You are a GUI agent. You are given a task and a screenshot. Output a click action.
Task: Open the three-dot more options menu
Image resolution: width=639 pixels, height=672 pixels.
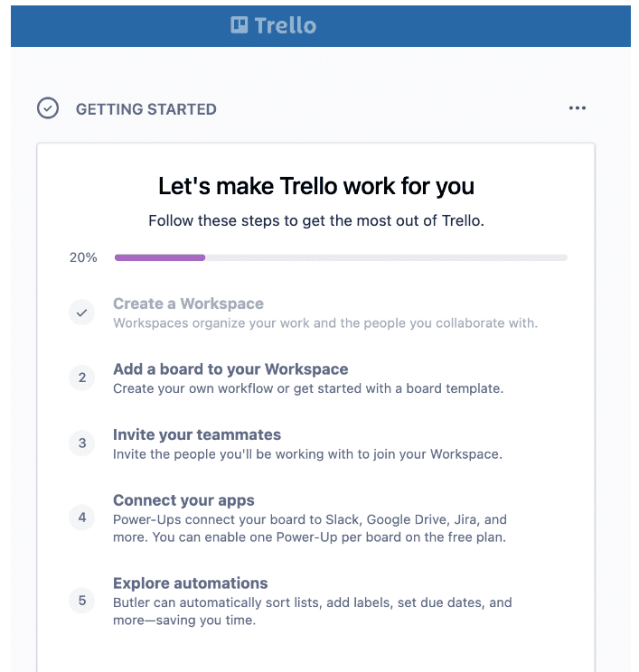click(x=578, y=108)
